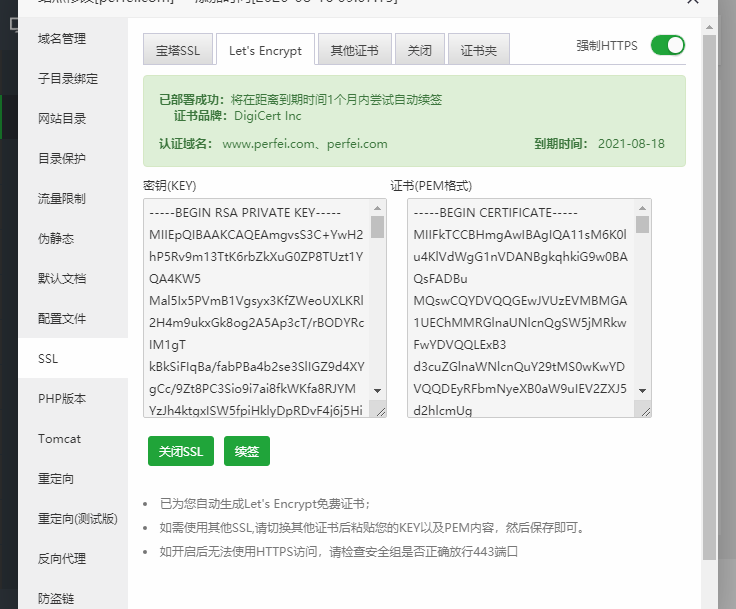736x609 pixels.
Task: Open 重定向(测试版) in the sidebar
Action: [x=73, y=518]
